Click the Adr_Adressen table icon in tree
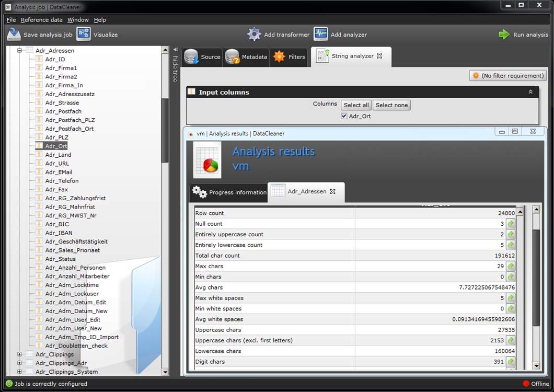This screenshot has height=392, width=554. 29,51
